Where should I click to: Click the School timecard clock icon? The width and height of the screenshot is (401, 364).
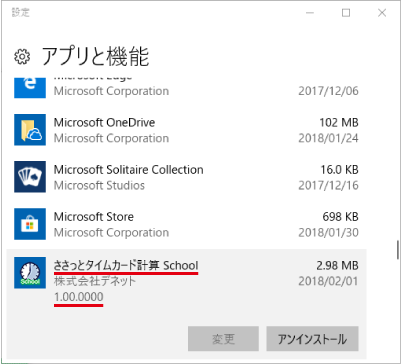tap(30, 273)
